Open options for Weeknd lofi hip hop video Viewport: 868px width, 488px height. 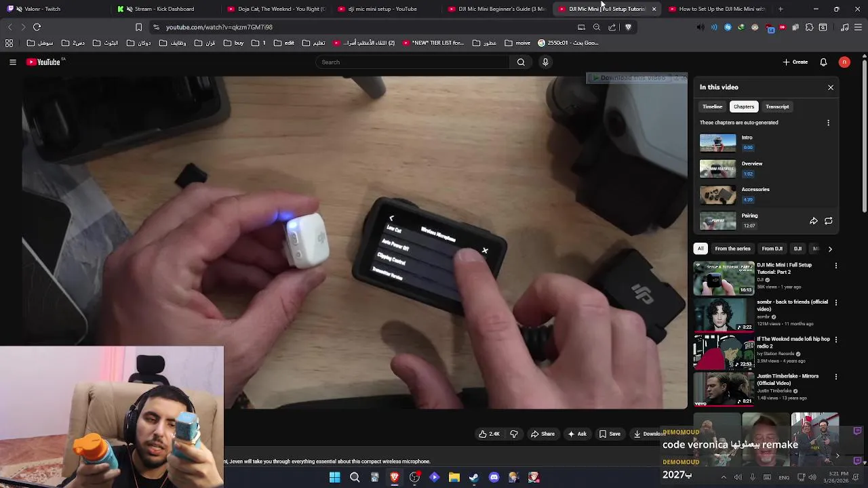pyautogui.click(x=835, y=340)
